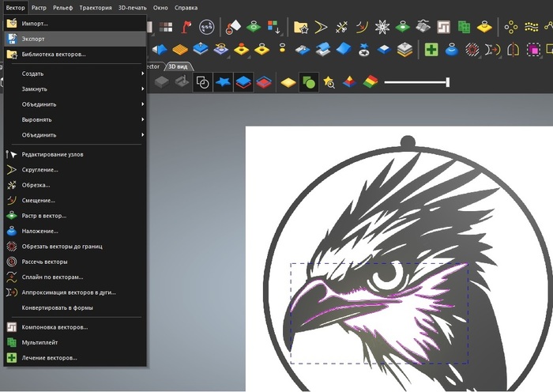553x392 pixels.
Task: Click the four yellow circles toolbar icon
Action: coord(511,27)
